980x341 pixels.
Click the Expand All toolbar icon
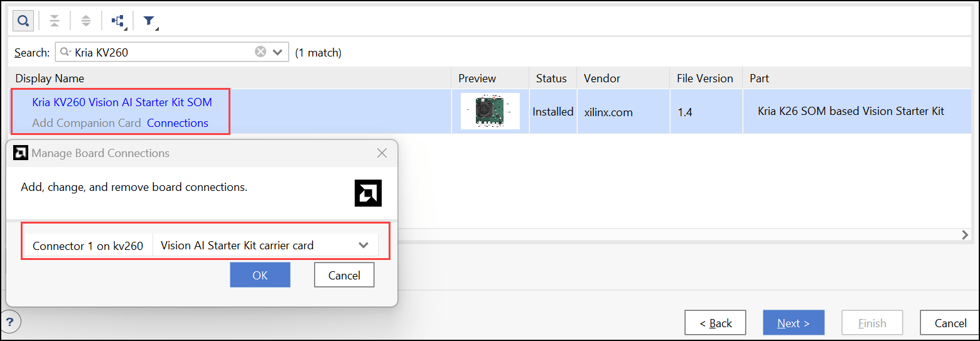click(86, 21)
